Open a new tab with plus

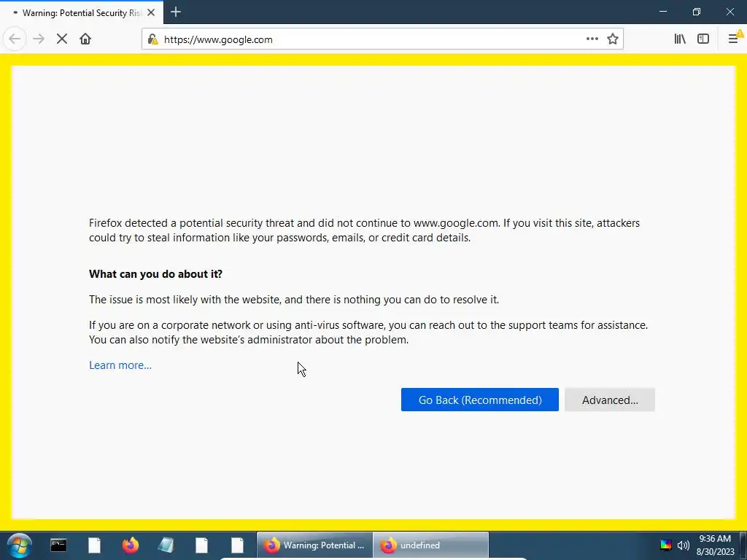coord(176,12)
